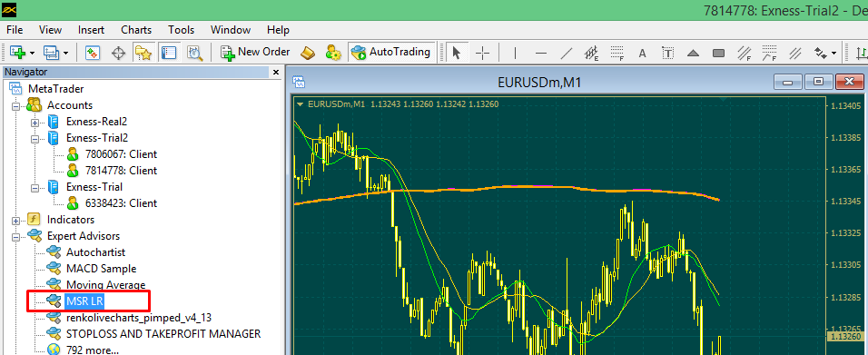Viewport: 868px width, 355px height.
Task: Open the Insert menu
Action: (x=92, y=30)
